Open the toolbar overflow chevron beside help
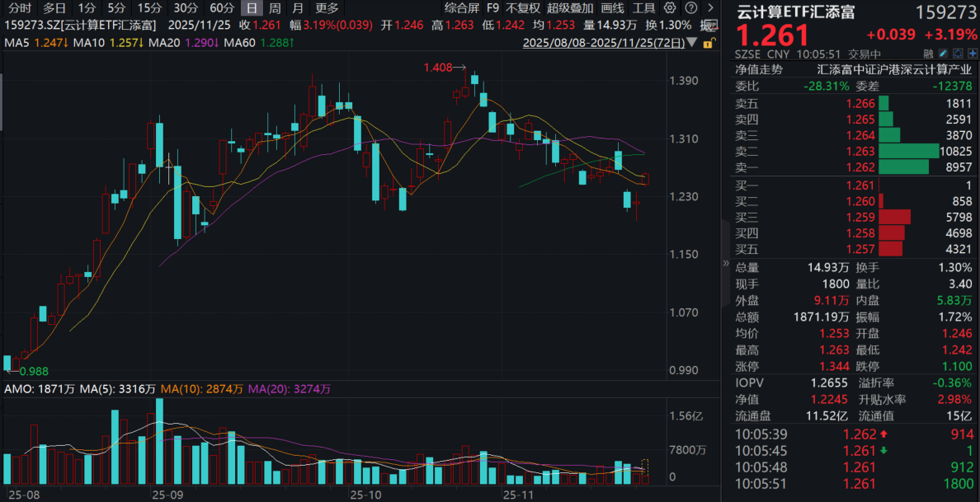 (x=711, y=7)
